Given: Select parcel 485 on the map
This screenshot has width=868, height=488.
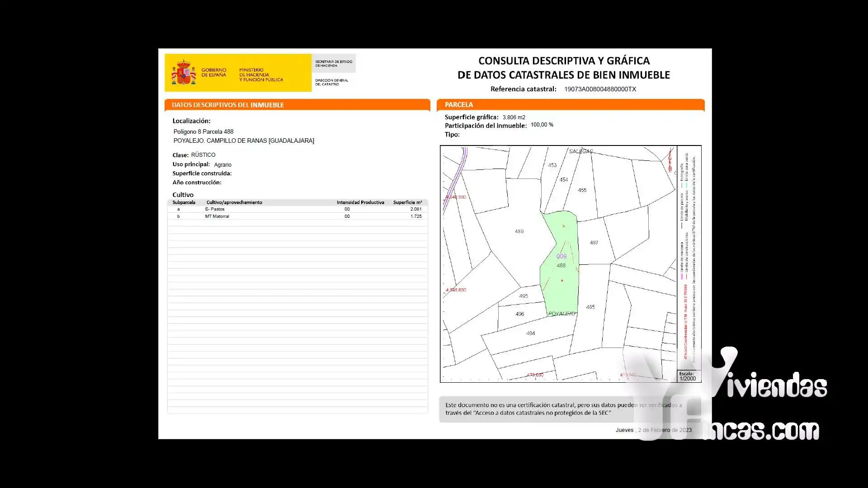Looking at the screenshot, I should [x=590, y=307].
